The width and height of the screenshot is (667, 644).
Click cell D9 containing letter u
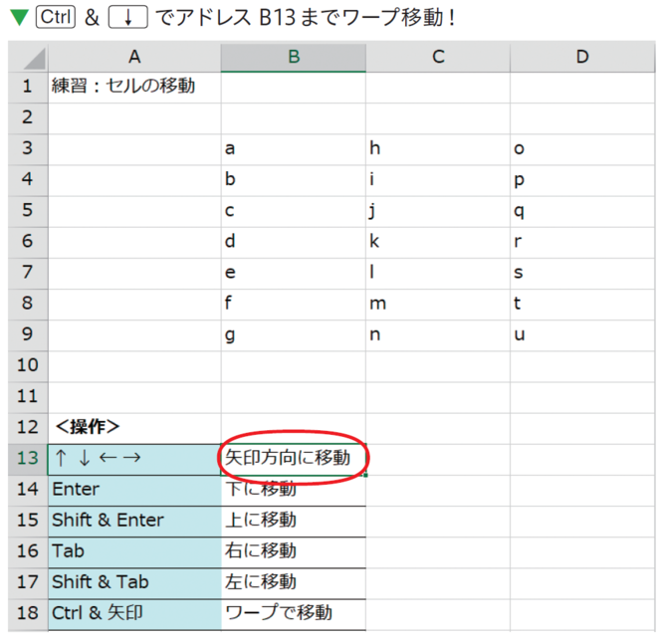(x=582, y=335)
